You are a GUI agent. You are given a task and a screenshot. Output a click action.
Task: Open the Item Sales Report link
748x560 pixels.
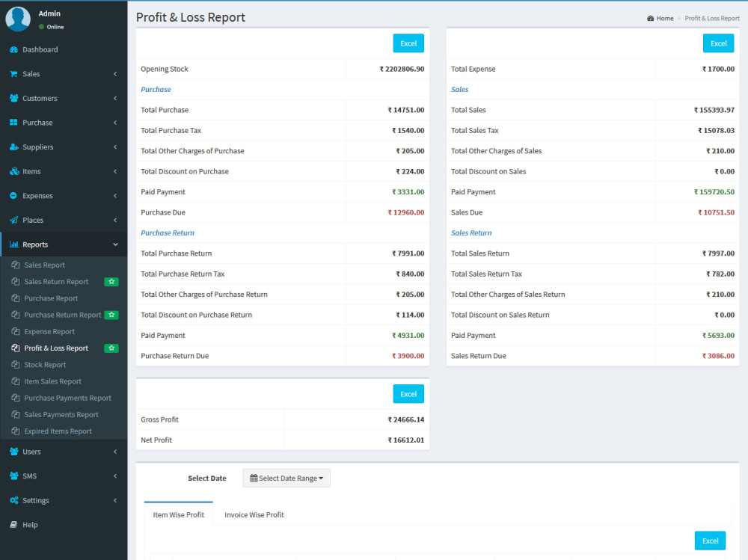coord(52,381)
